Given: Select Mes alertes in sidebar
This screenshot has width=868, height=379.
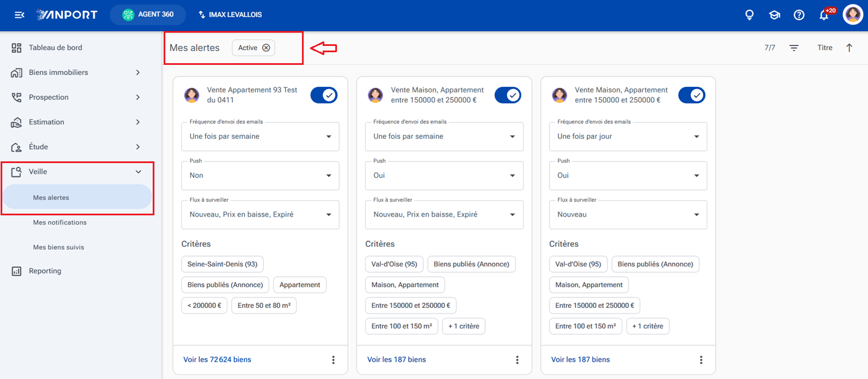Looking at the screenshot, I should (76, 198).
